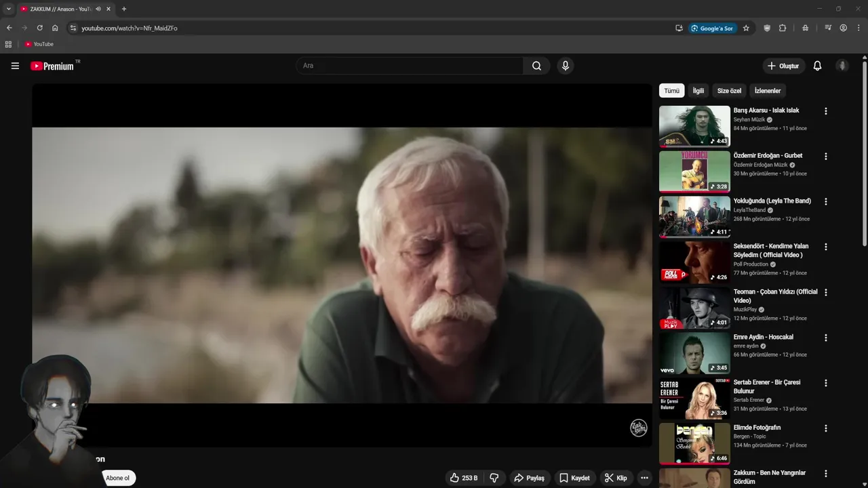The height and width of the screenshot is (488, 868).
Task: Open the YouTube hamburger guide menu
Action: pyautogui.click(x=15, y=66)
